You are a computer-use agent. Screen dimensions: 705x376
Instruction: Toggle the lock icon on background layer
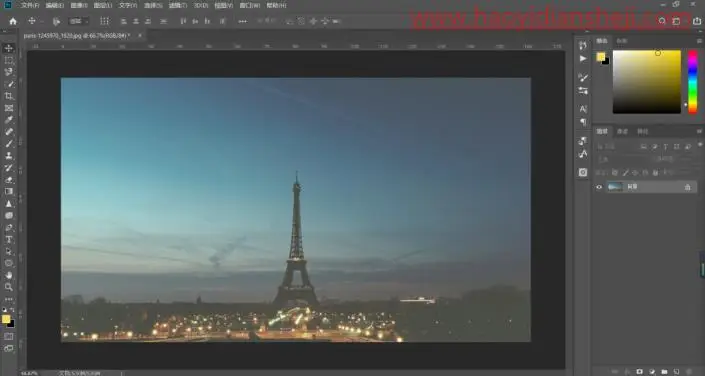(x=687, y=187)
